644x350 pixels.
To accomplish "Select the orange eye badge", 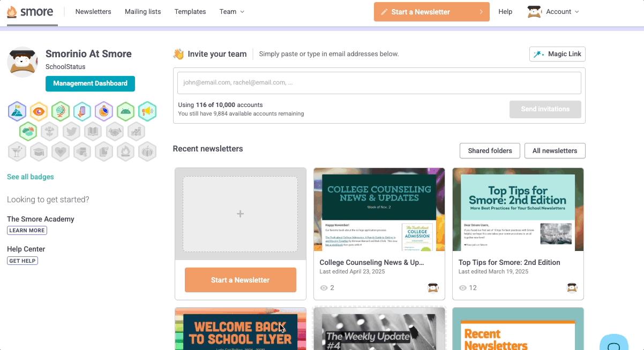I will [x=39, y=111].
